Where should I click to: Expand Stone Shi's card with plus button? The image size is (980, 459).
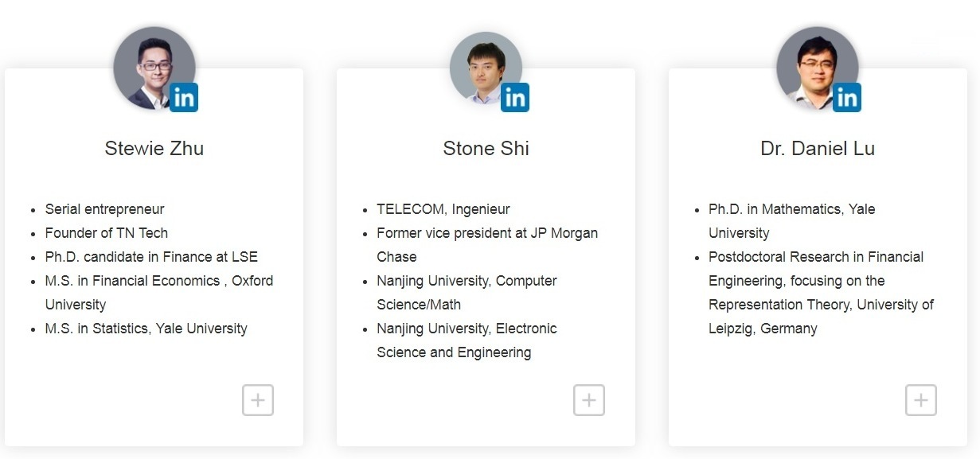pyautogui.click(x=589, y=400)
